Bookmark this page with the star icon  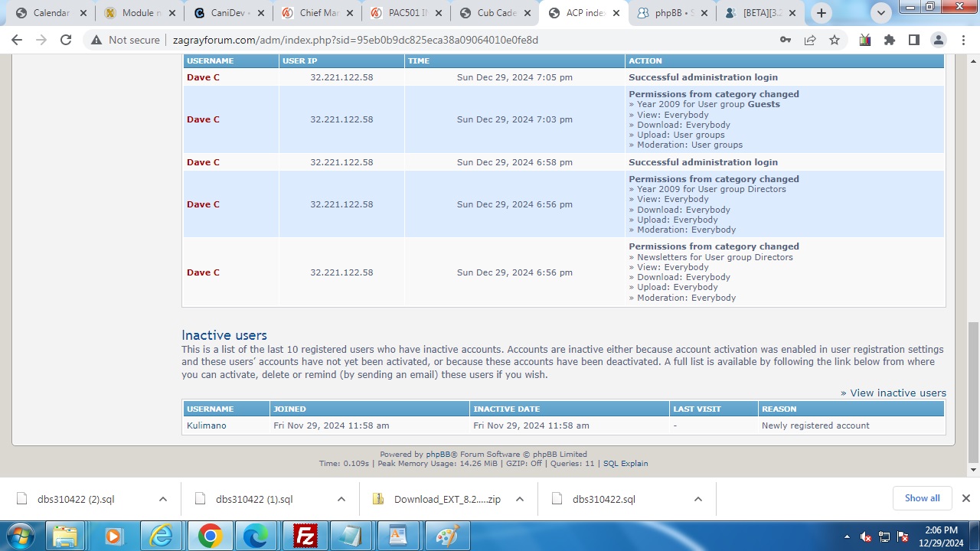(835, 40)
